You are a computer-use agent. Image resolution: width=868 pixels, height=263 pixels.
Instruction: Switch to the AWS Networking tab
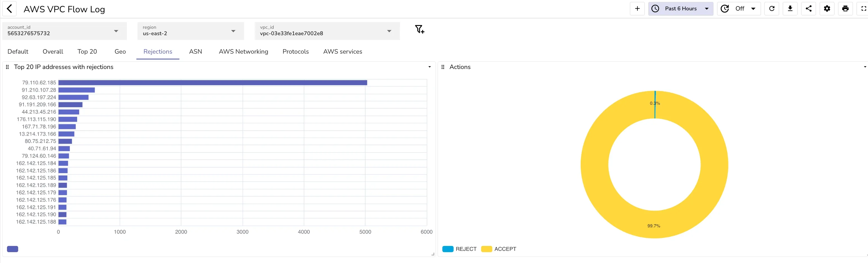coord(243,52)
